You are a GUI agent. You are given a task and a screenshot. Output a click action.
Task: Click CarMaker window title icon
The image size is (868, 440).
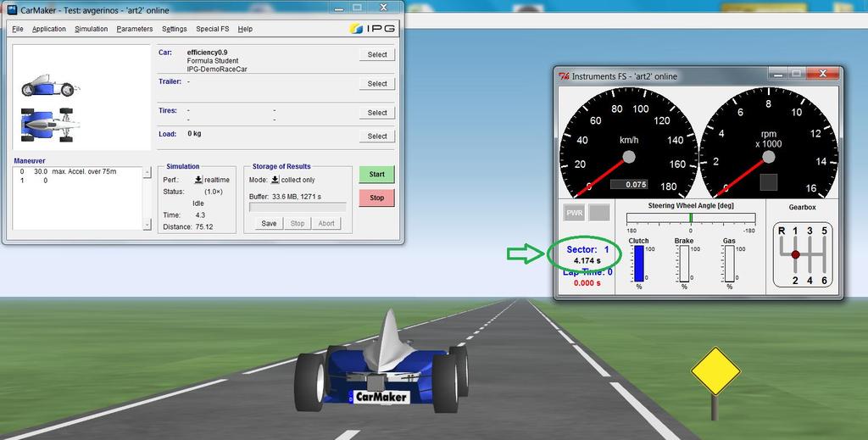(12, 9)
